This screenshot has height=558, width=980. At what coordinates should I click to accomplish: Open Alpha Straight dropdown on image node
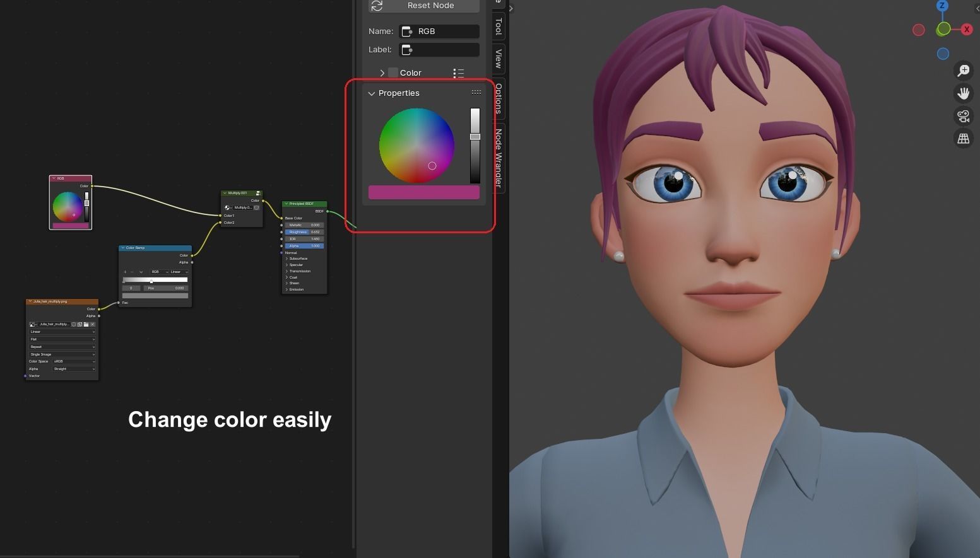coord(74,369)
